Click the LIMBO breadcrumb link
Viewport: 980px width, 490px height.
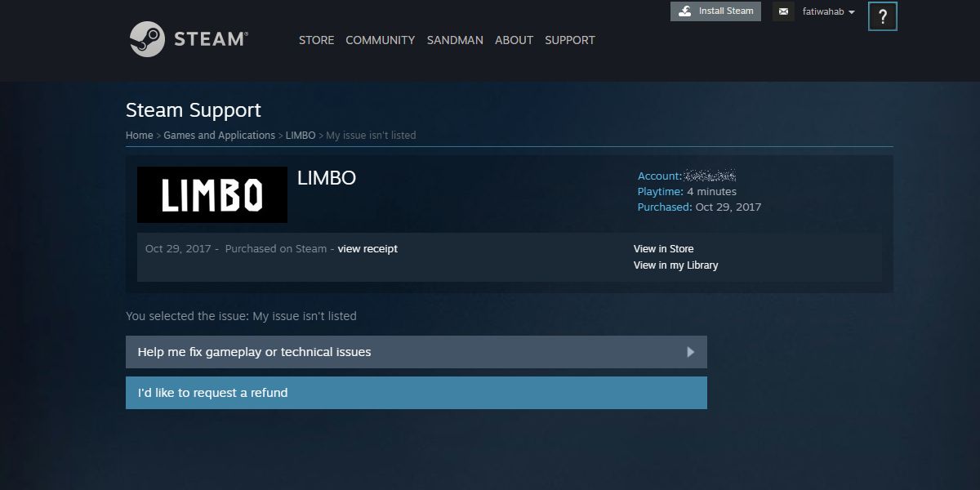(x=301, y=136)
